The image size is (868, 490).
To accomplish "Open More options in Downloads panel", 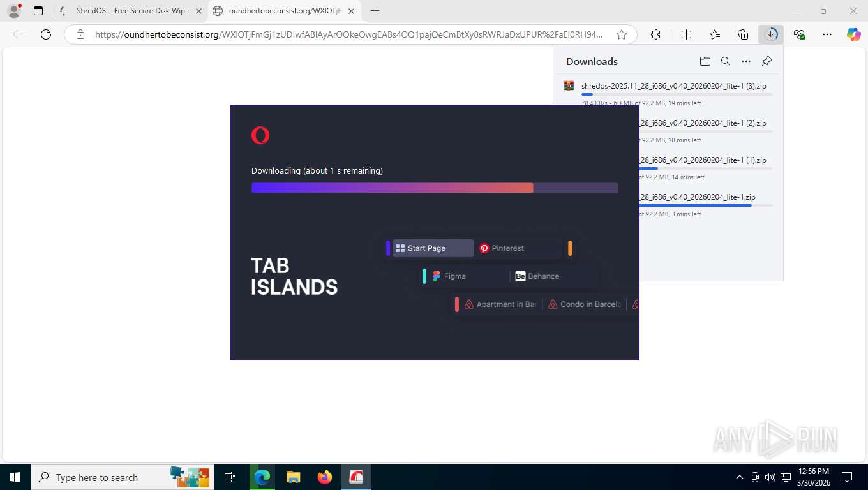I will pos(746,61).
